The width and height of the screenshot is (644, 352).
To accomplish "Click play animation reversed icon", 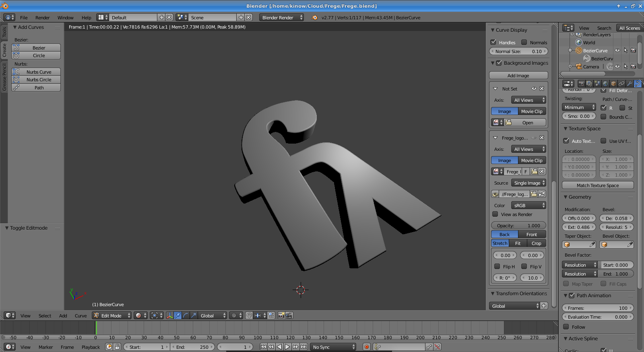I will (279, 347).
